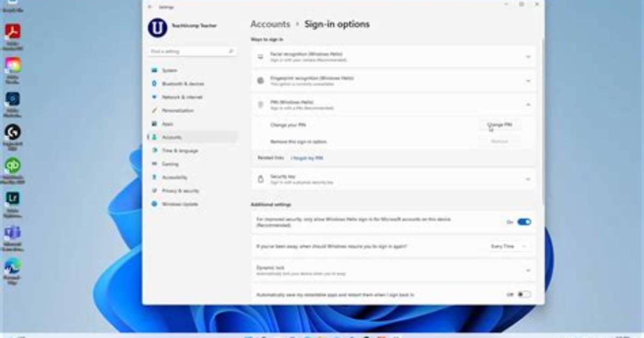This screenshot has height=338, width=644.
Task: Open the Microsoft Teams desktop shortcut
Action: click(13, 233)
